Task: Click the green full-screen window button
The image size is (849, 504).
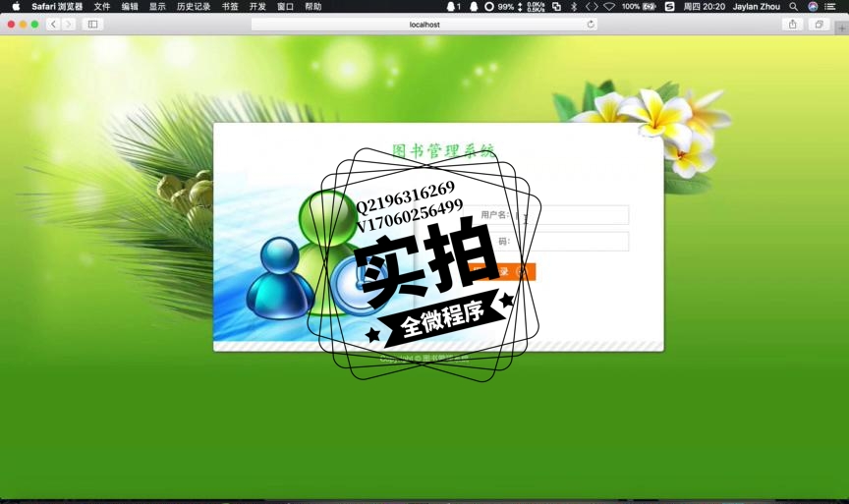Action: click(x=34, y=25)
